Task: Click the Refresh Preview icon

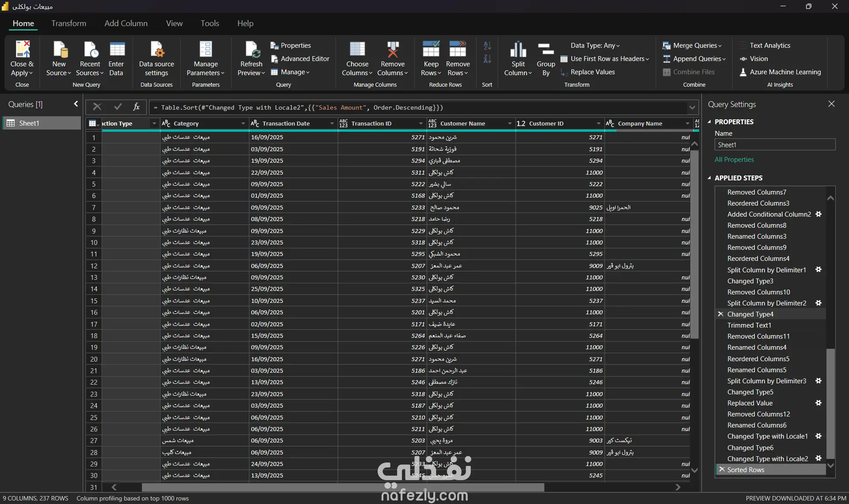Action: click(x=251, y=50)
